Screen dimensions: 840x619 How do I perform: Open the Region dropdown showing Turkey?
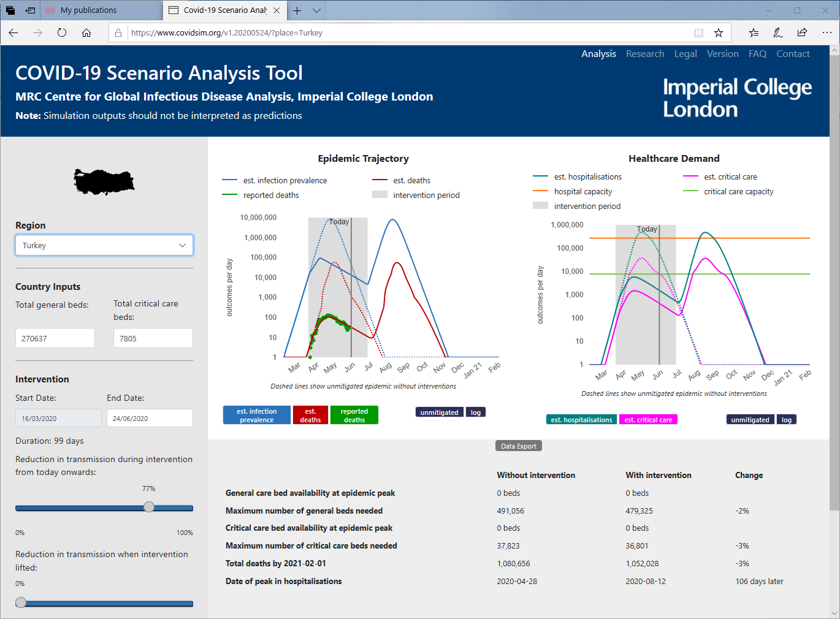tap(104, 245)
